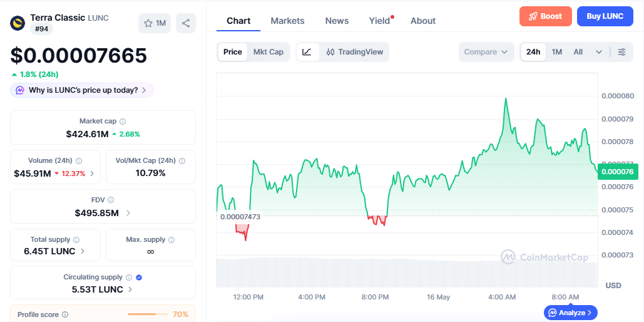Click the 0.000080 price axis label
The height and width of the screenshot is (322, 644).
click(x=617, y=96)
